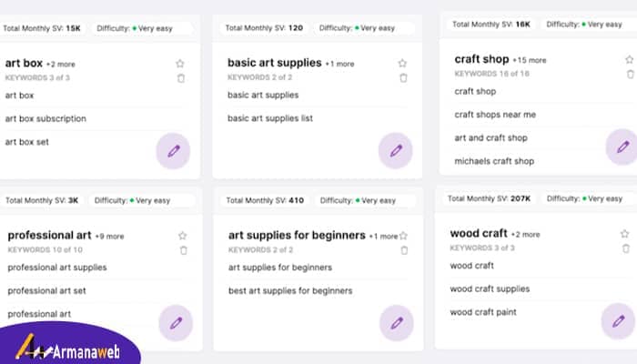Star the craft shop group

[x=630, y=59]
